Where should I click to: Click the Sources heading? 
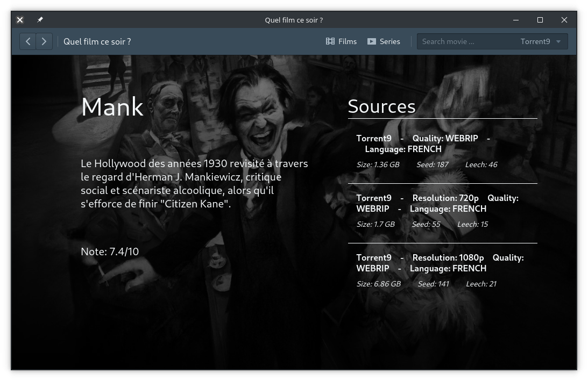click(x=382, y=106)
